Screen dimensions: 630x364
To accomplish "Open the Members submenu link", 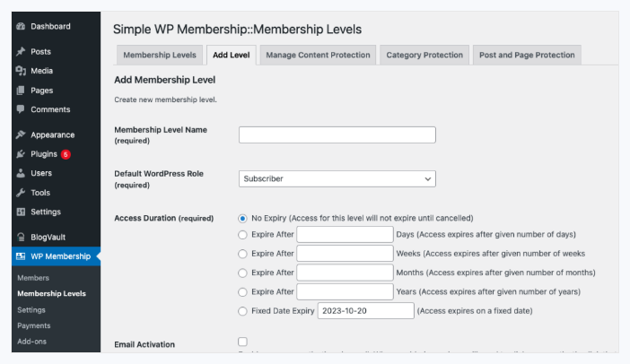I will pyautogui.click(x=33, y=278).
